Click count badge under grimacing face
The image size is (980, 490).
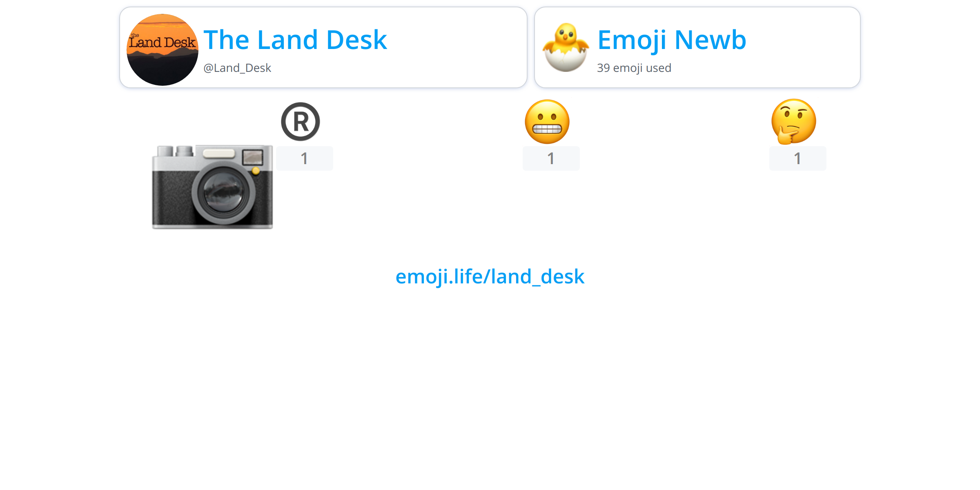click(551, 158)
